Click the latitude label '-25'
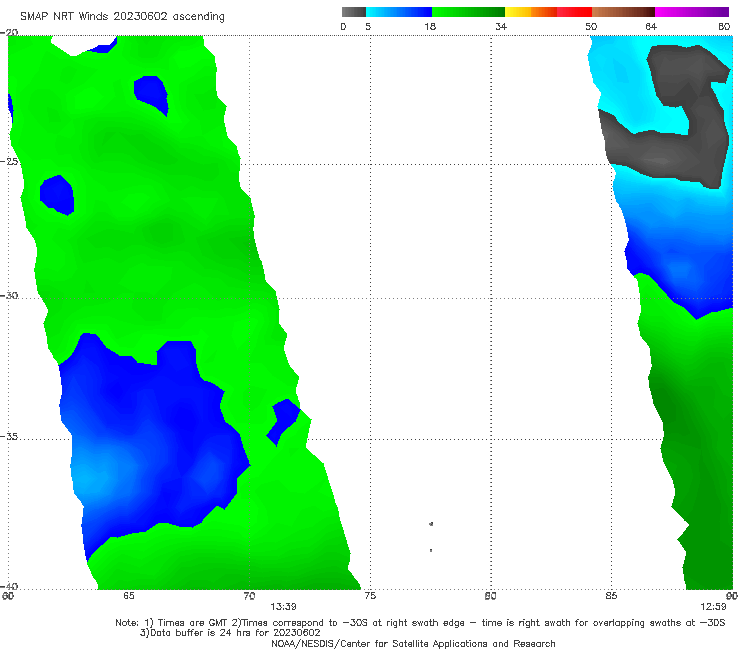 [9, 161]
